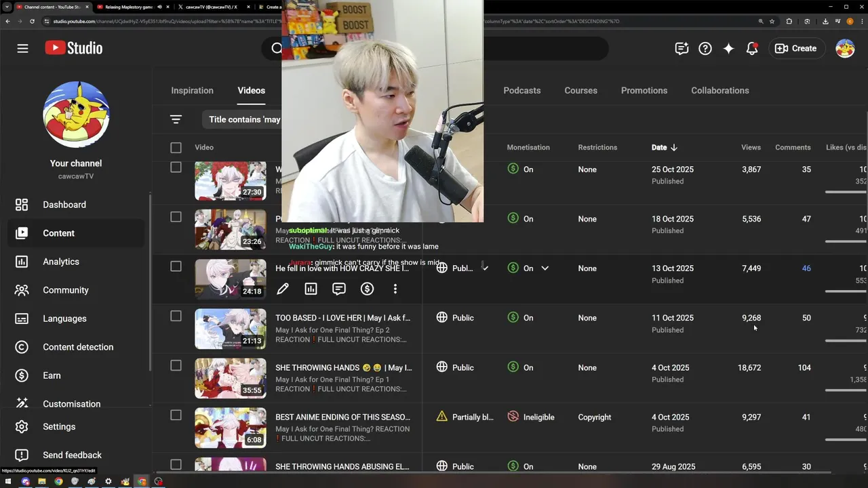Viewport: 868px width, 488px height.
Task: Tick the checkbox for the 18 Oct 2025 video
Action: coord(176,217)
